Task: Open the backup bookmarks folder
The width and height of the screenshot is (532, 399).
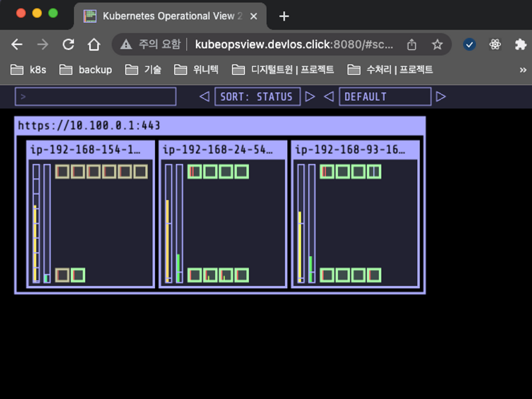Action: pos(86,70)
